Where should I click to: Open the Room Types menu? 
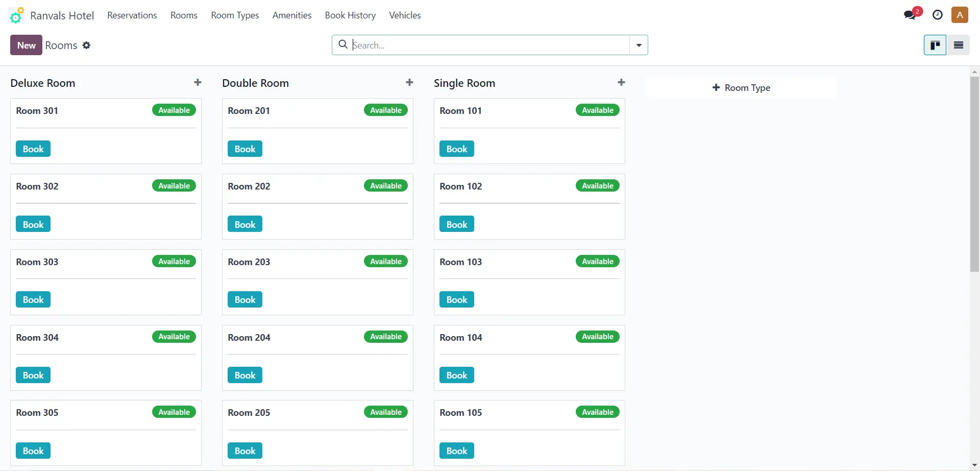click(x=235, y=15)
